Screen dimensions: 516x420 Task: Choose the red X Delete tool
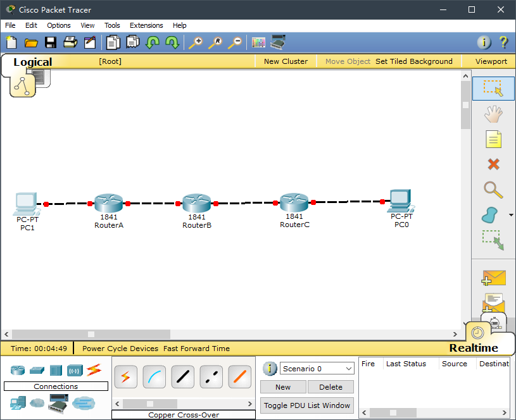[493, 164]
